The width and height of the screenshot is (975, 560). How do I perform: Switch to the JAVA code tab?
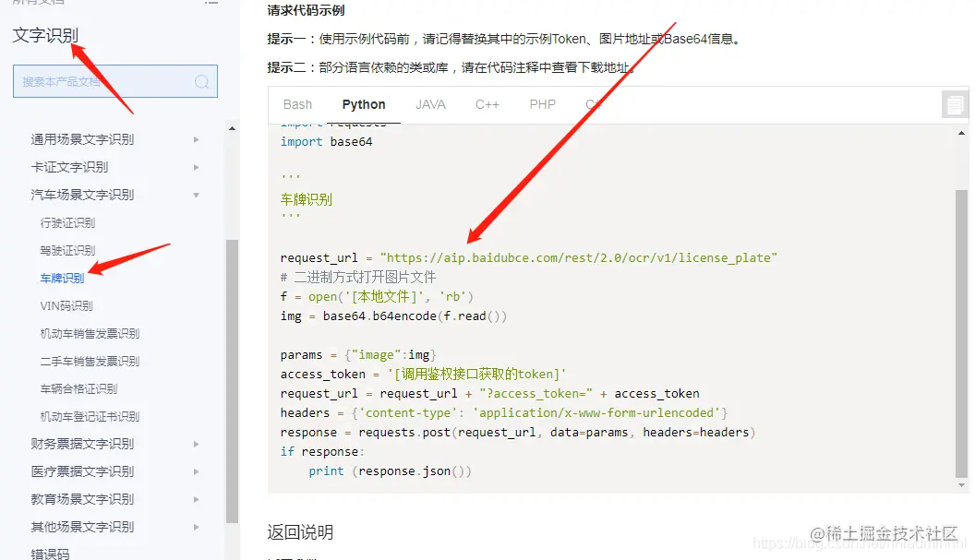(x=430, y=104)
